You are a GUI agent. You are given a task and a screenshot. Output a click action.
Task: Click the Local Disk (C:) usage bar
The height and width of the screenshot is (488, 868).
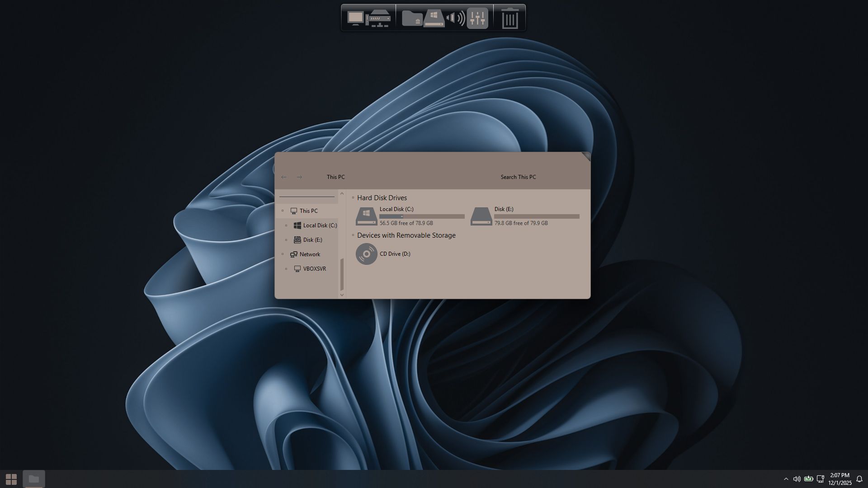pos(422,216)
